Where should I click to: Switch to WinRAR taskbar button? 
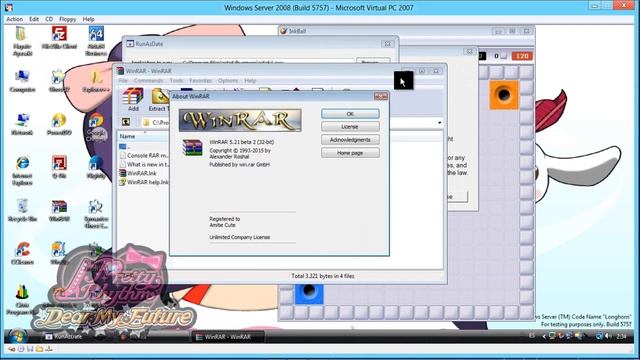[228, 337]
